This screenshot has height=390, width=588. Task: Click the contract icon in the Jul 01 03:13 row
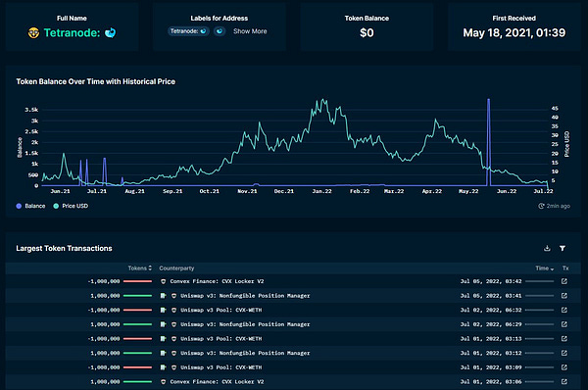pos(163,339)
